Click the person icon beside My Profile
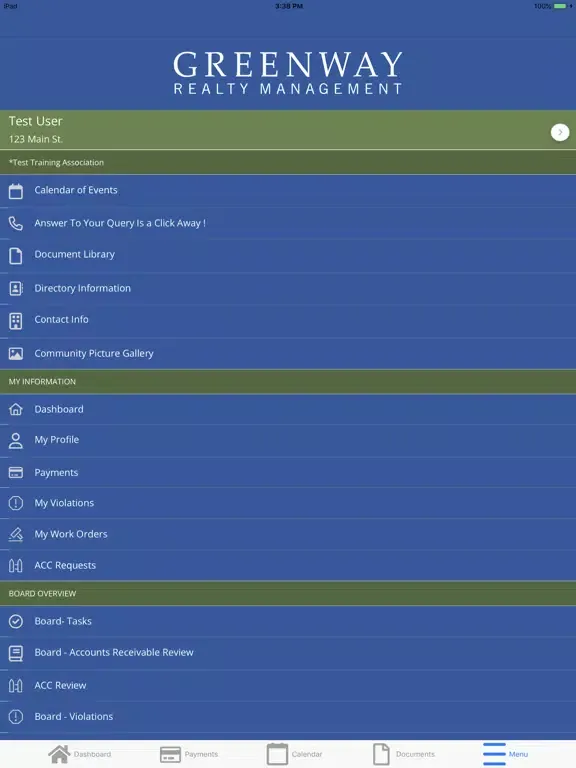The height and width of the screenshot is (768, 576). coord(16,441)
